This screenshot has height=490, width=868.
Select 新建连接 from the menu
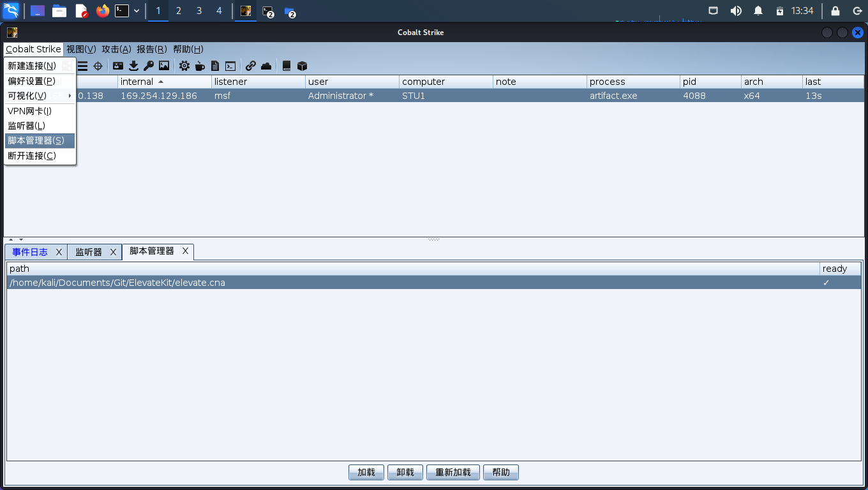point(40,66)
